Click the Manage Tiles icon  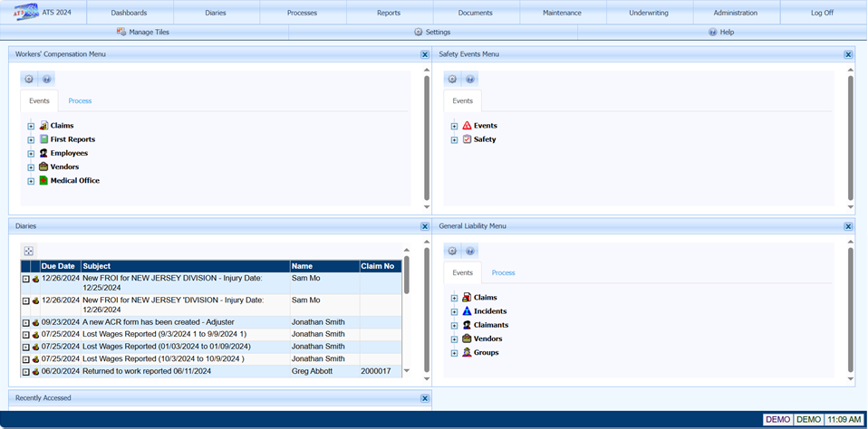tap(121, 32)
